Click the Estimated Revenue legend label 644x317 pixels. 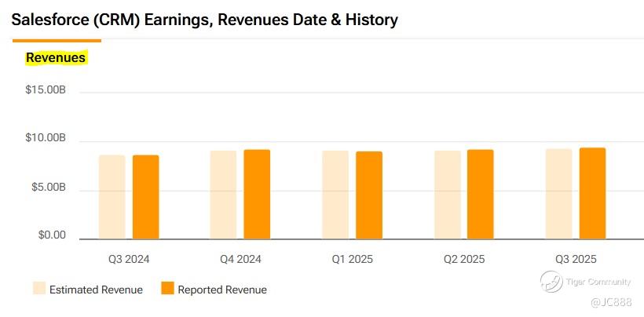[x=96, y=290]
